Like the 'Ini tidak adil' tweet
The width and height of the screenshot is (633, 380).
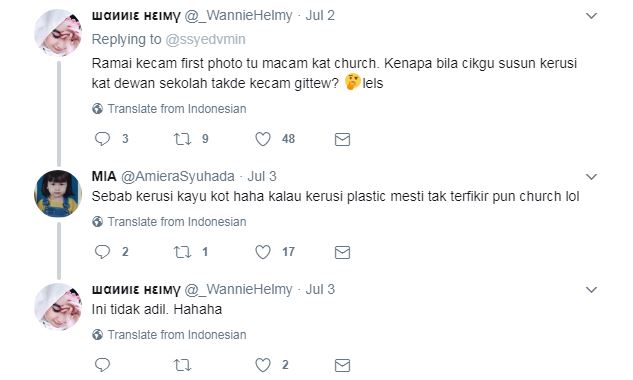263,365
